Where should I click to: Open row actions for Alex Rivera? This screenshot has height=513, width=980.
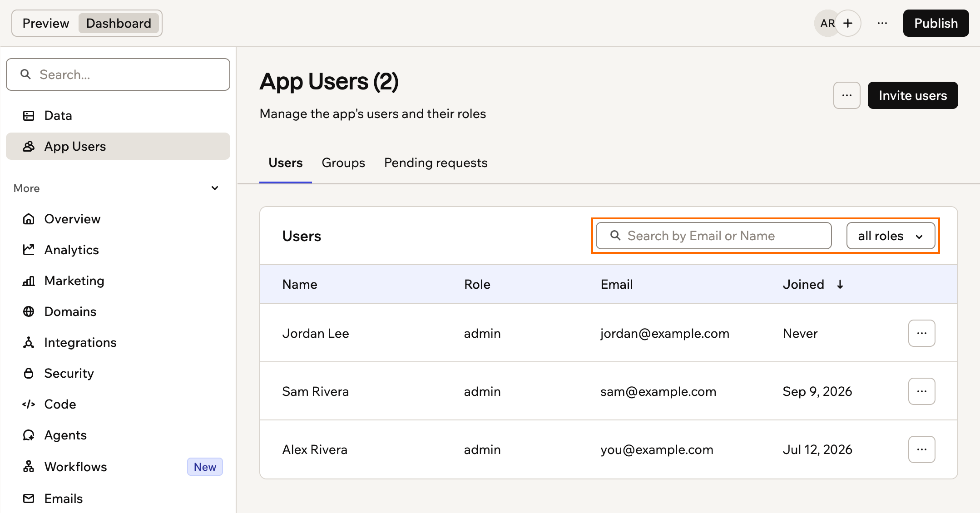(922, 449)
